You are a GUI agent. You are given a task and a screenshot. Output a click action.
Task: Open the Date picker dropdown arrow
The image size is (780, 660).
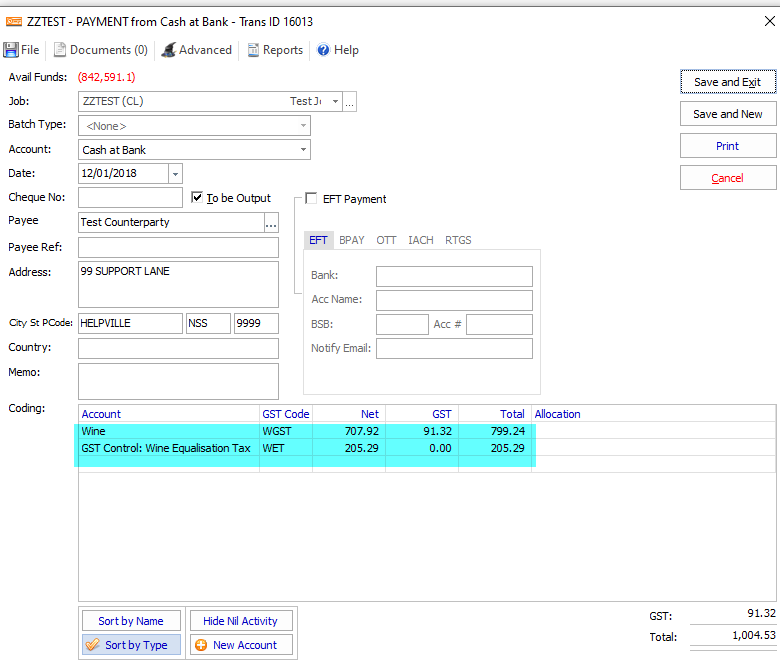click(x=176, y=174)
